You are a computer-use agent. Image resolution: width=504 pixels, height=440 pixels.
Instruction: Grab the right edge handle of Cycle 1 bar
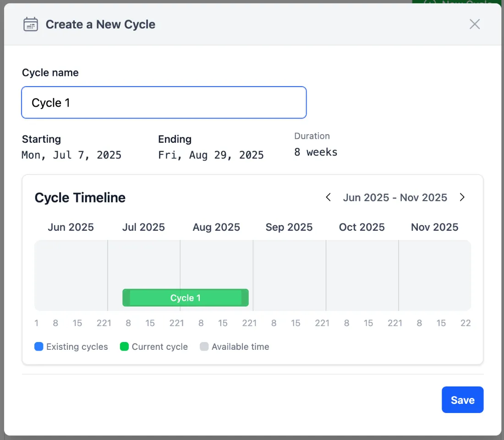(245, 298)
